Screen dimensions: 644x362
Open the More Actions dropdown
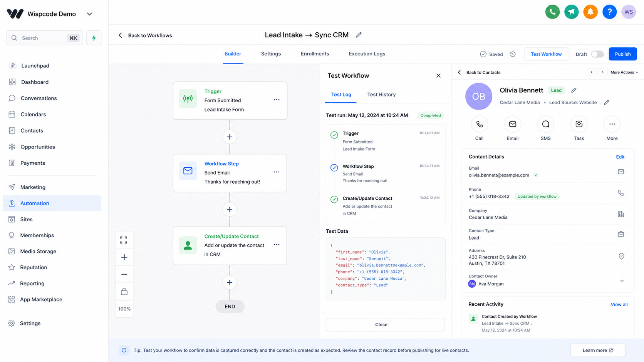click(x=624, y=72)
